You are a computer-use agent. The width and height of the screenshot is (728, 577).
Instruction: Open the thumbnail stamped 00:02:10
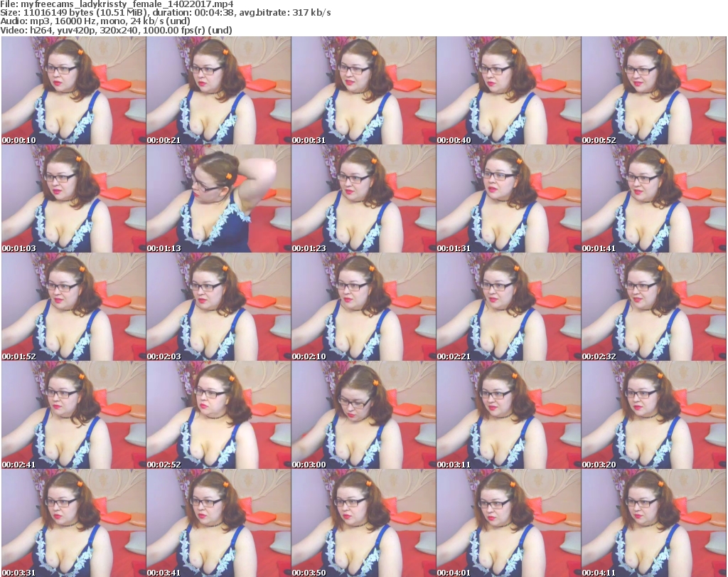click(x=363, y=307)
